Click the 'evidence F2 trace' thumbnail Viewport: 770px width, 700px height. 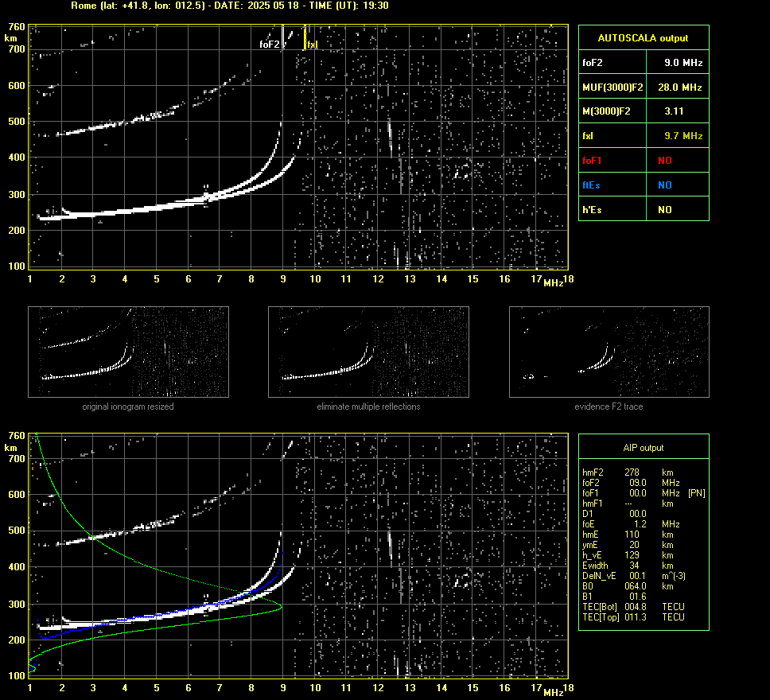point(609,352)
